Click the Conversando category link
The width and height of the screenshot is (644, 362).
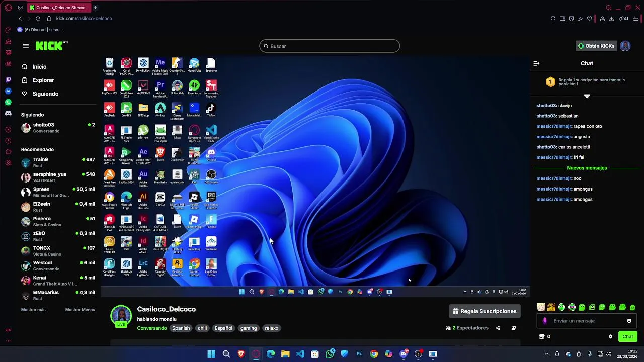click(152, 328)
